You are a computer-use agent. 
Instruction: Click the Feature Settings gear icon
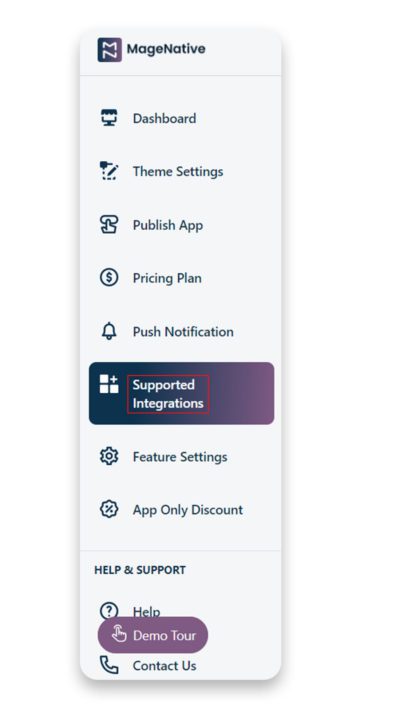[109, 456]
